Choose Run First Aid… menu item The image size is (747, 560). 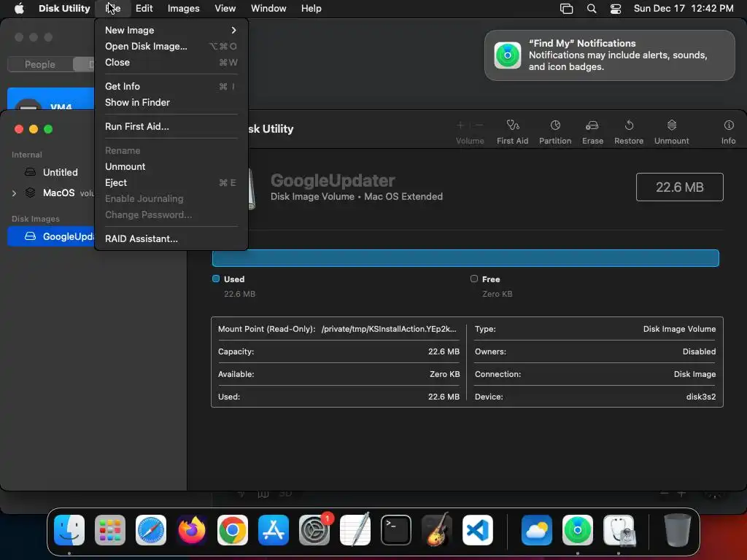click(171, 126)
